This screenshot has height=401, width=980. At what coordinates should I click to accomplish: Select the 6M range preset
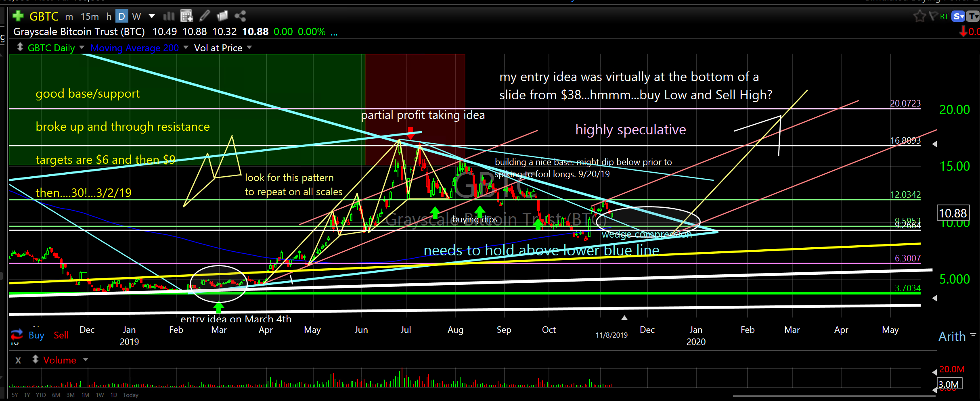(56, 395)
